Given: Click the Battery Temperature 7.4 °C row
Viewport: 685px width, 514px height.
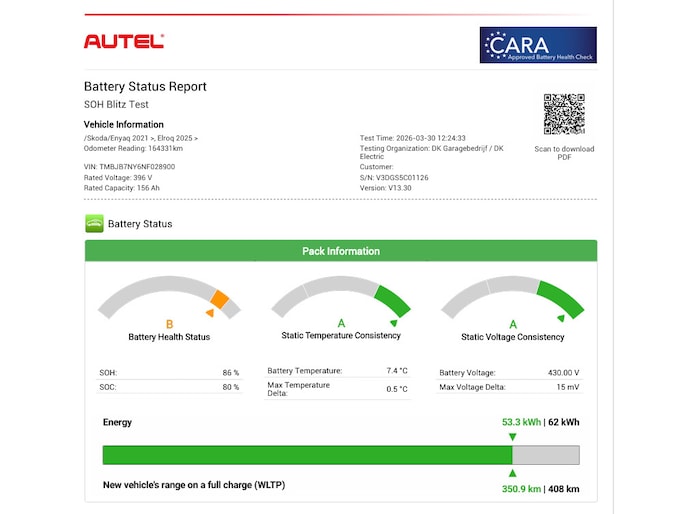Looking at the screenshot, I should 337,370.
